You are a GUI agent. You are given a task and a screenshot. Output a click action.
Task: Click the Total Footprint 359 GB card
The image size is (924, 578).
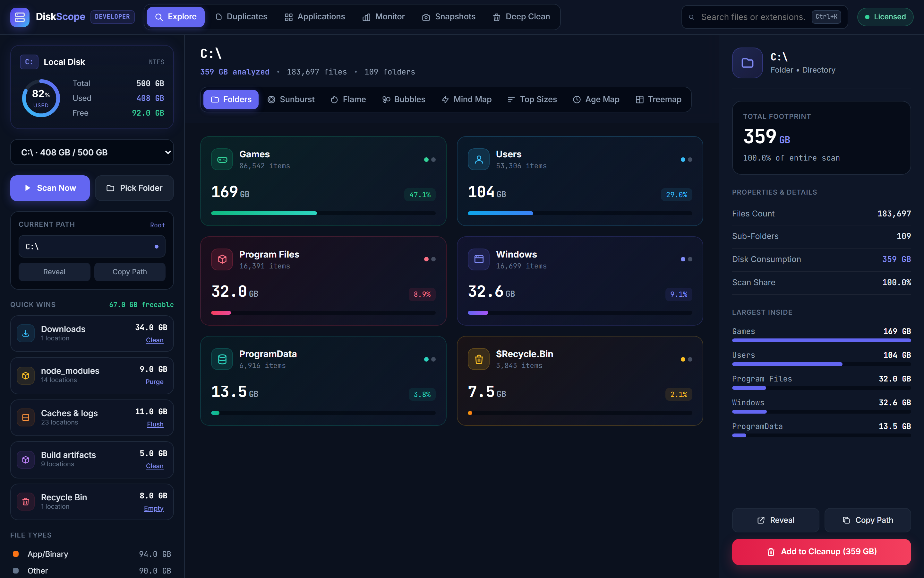point(821,138)
